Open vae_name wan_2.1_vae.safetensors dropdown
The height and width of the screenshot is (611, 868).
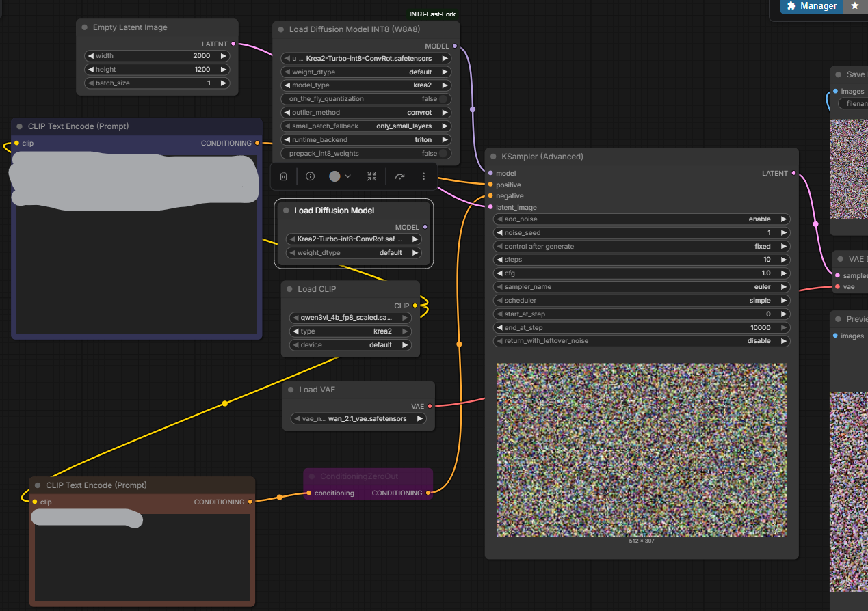point(359,418)
